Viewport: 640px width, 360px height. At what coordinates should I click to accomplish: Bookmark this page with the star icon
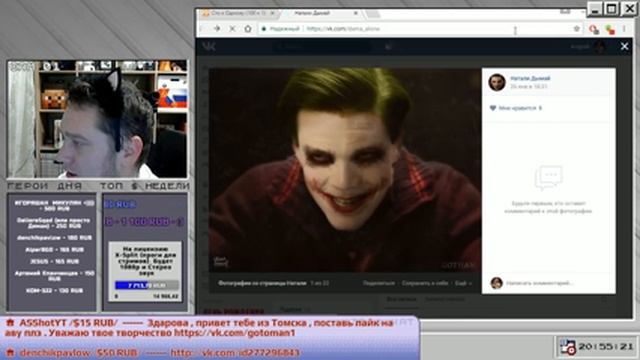point(577,29)
